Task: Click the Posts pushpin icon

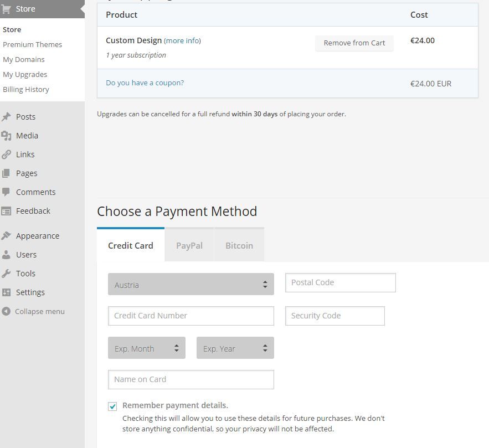Action: [x=6, y=117]
